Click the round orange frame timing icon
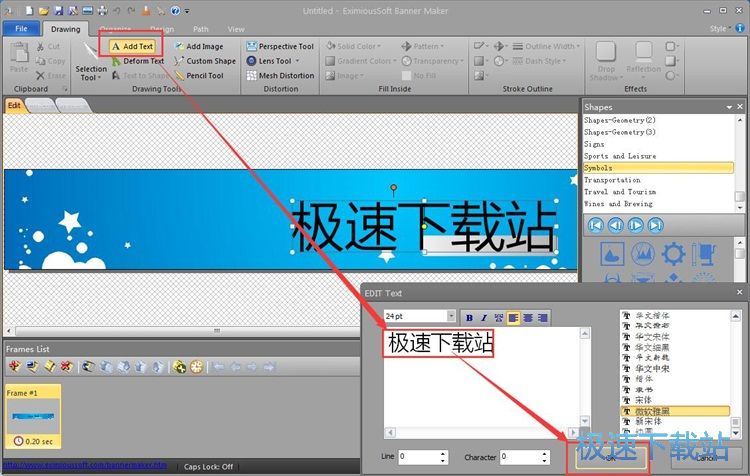 pos(196,367)
